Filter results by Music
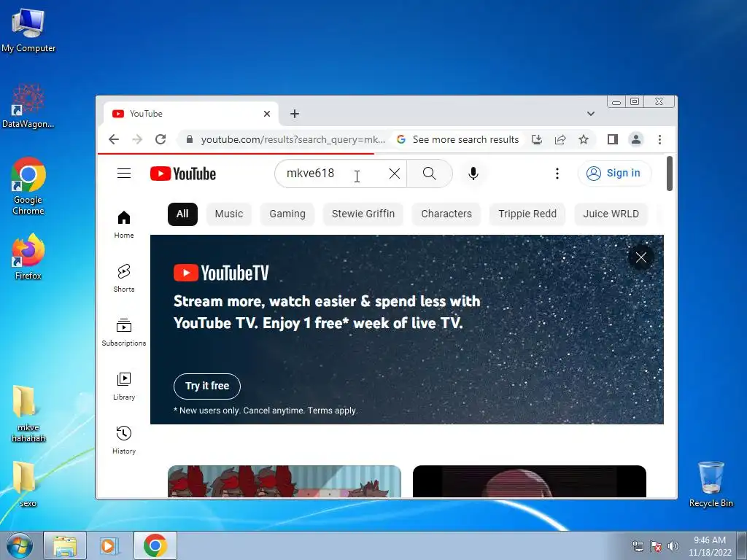This screenshot has height=560, width=747. coord(228,214)
